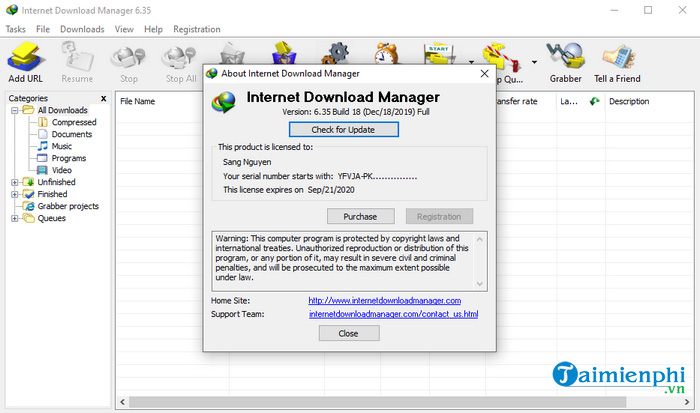
Task: Close the Categories panel
Action: (x=104, y=98)
